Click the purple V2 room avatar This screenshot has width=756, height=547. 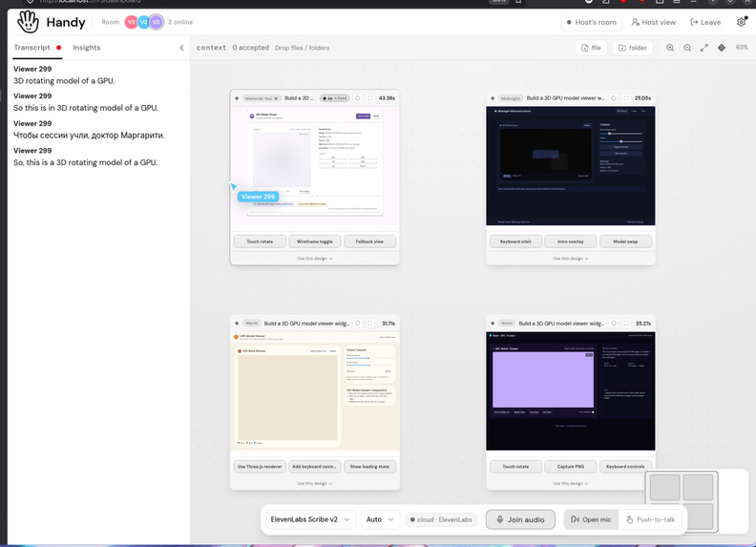point(156,22)
